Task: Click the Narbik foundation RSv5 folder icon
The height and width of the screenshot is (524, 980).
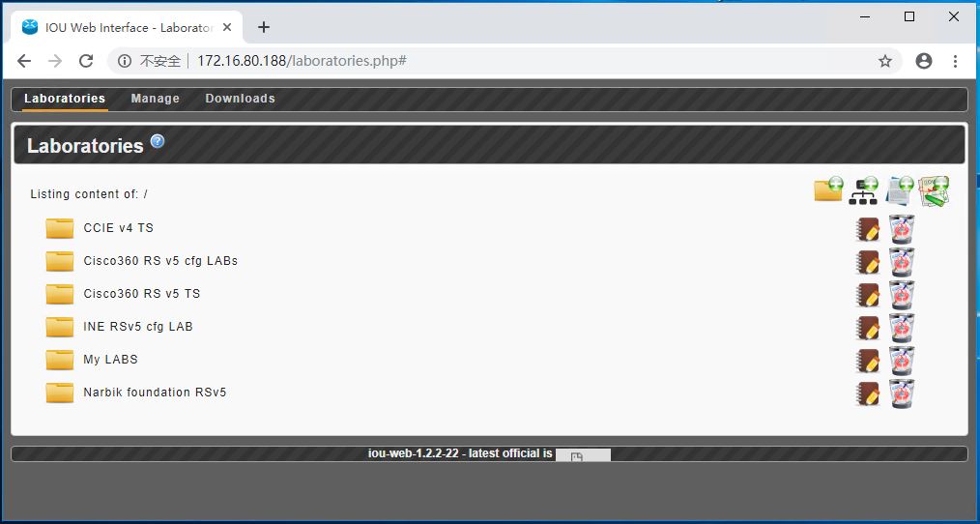Action: click(59, 393)
